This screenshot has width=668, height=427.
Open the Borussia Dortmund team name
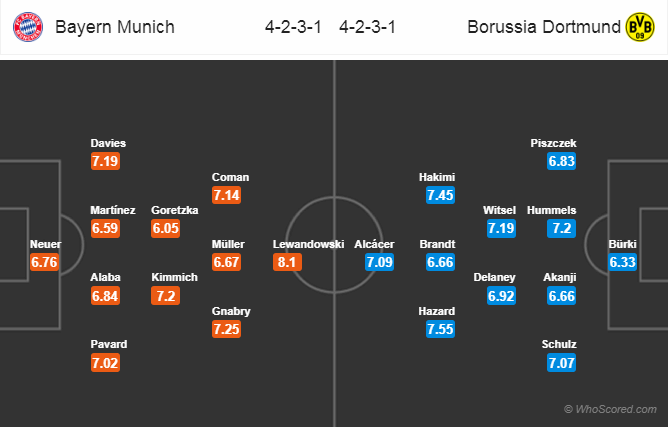pos(544,27)
